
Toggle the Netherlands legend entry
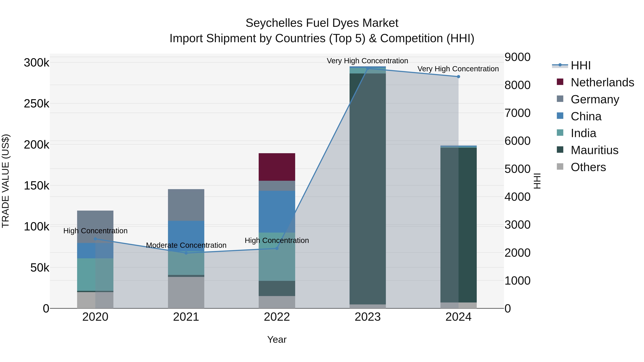[x=595, y=82]
